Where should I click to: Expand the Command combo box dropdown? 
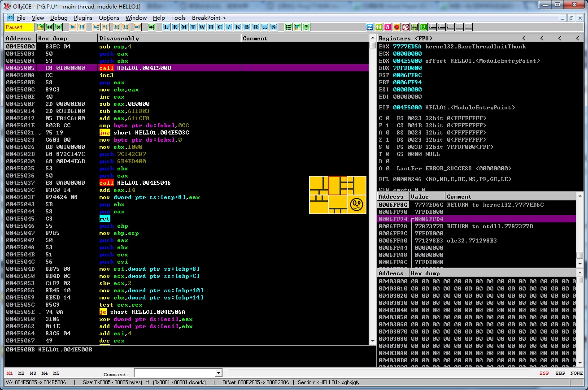218,373
